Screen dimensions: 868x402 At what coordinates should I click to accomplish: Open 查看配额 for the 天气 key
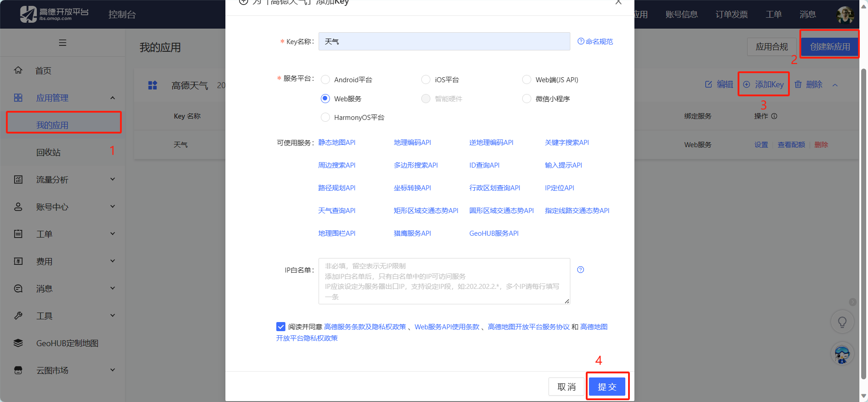point(791,144)
